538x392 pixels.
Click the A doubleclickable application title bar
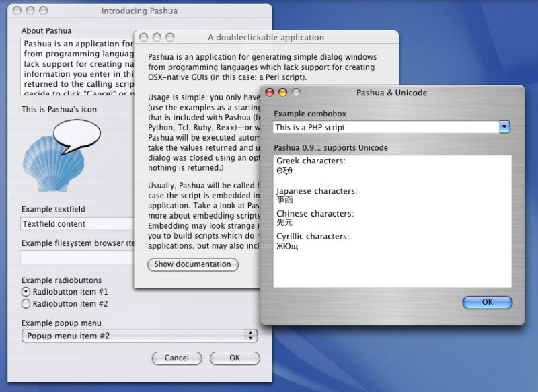[x=266, y=37]
